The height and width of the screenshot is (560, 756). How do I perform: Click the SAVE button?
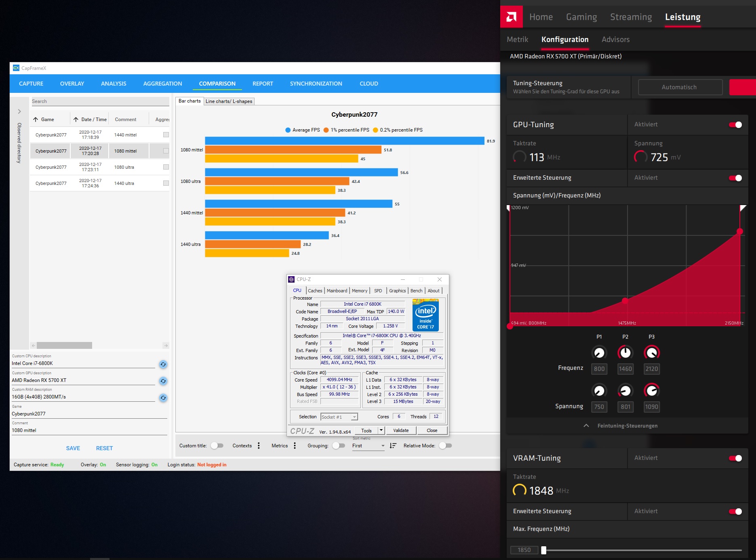73,448
